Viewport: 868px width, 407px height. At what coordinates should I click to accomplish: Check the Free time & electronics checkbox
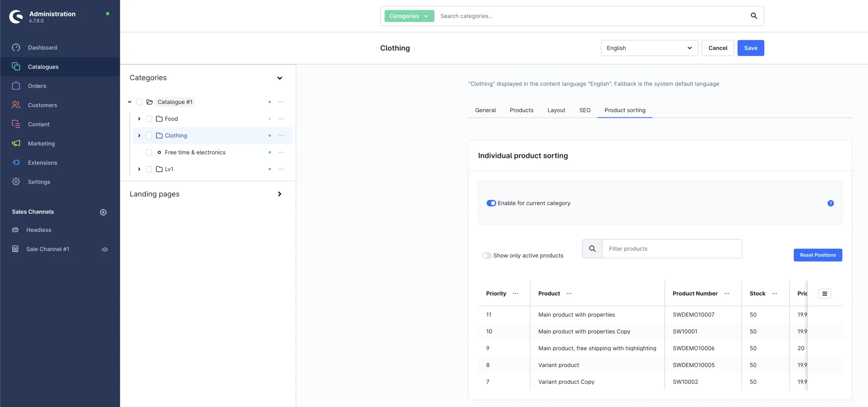149,152
